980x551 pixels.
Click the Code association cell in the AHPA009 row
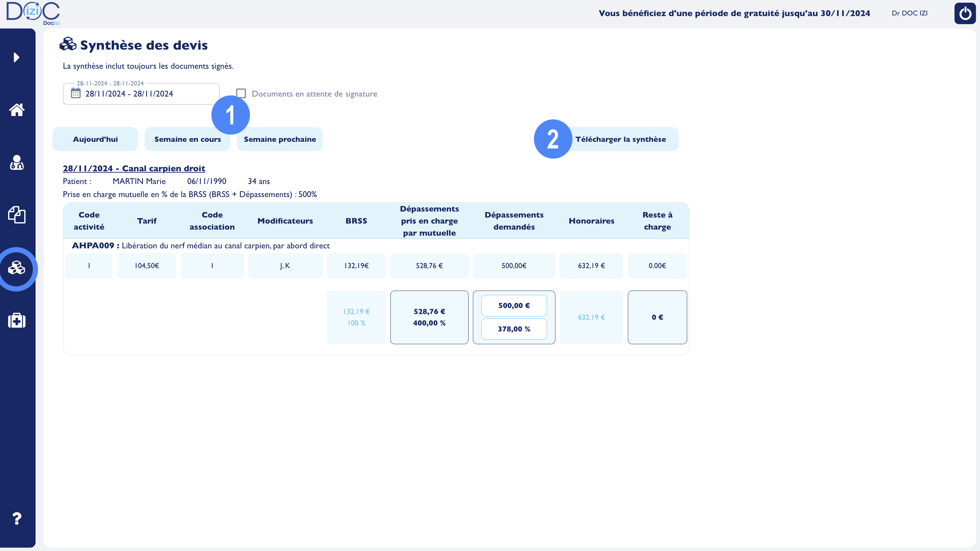tap(212, 266)
